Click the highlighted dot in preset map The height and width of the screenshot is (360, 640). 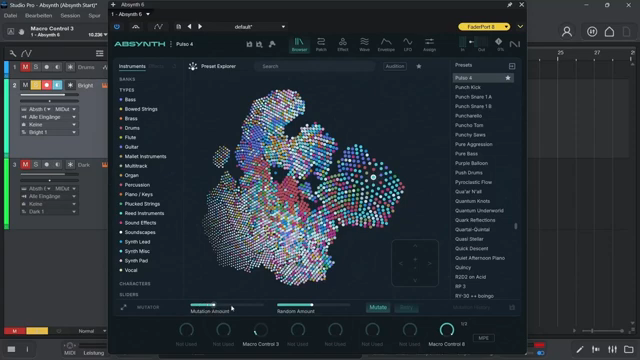tap(373, 177)
